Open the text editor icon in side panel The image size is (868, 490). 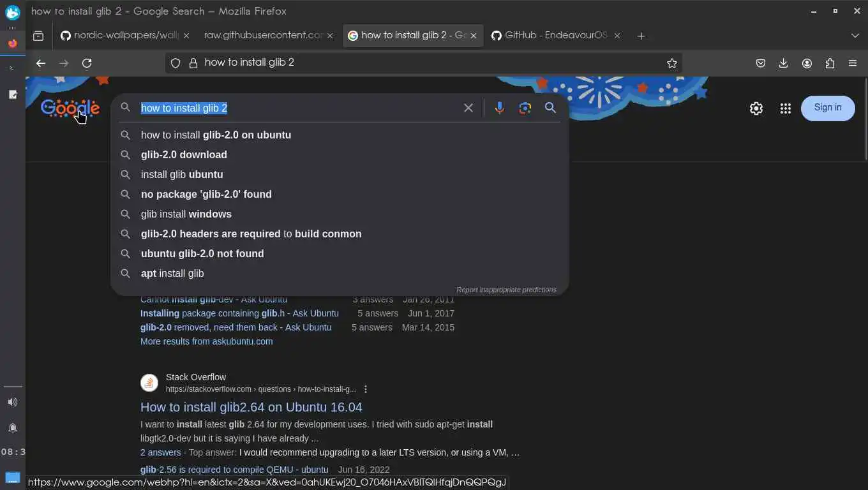click(x=13, y=94)
